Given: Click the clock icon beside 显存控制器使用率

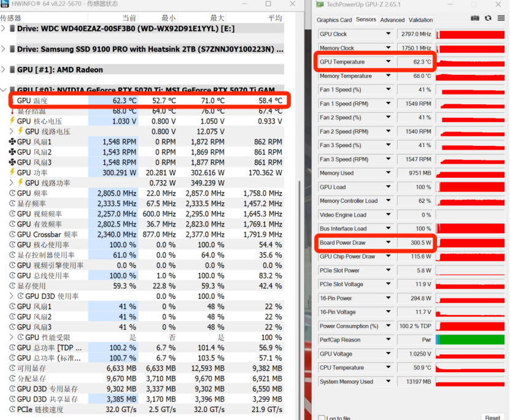Looking at the screenshot, I should coord(12,254).
